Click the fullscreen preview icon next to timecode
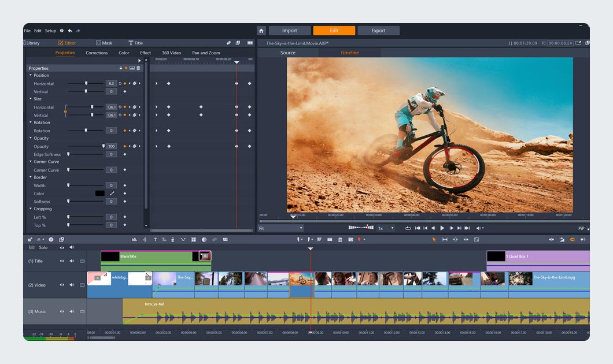This screenshot has height=364, width=613. pyautogui.click(x=578, y=43)
